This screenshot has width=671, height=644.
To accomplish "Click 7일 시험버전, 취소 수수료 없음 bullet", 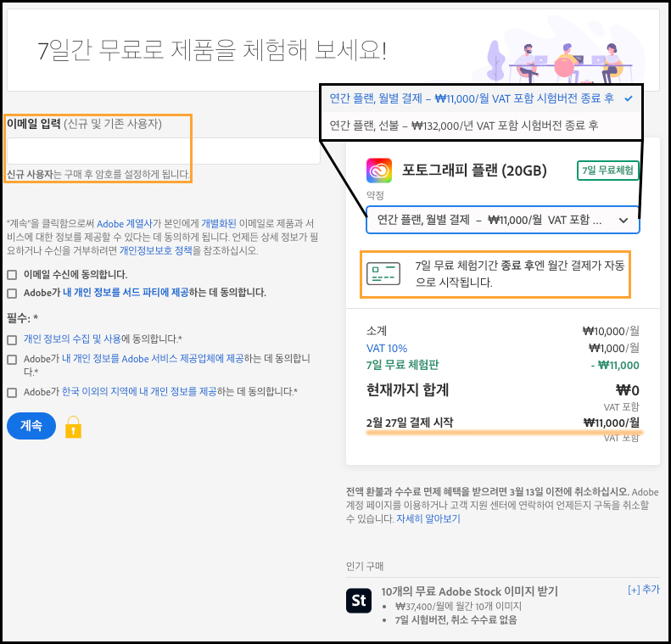I will coord(456,619).
